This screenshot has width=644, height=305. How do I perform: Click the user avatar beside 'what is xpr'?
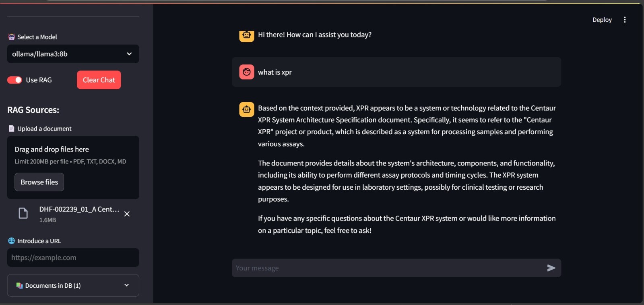coord(247,72)
